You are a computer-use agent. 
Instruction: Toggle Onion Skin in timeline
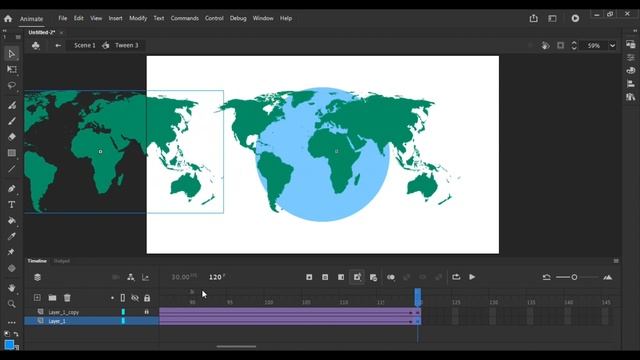(x=391, y=277)
